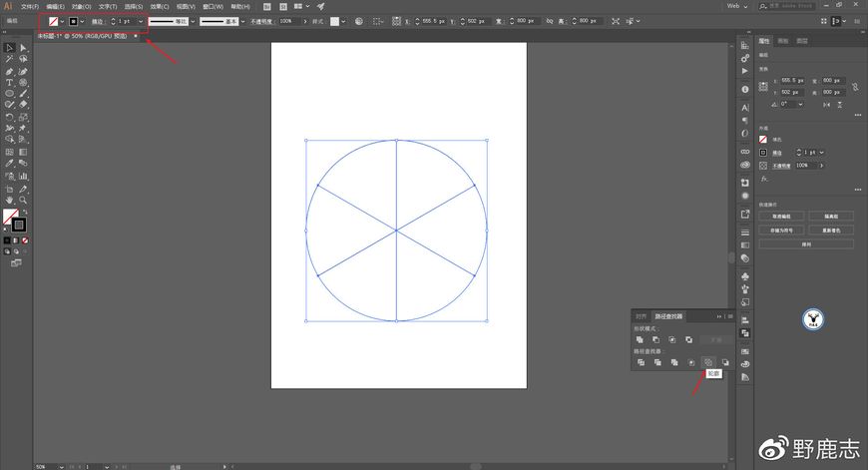Select the Rotate tool
Viewport: 868px width, 470px height.
click(9, 118)
